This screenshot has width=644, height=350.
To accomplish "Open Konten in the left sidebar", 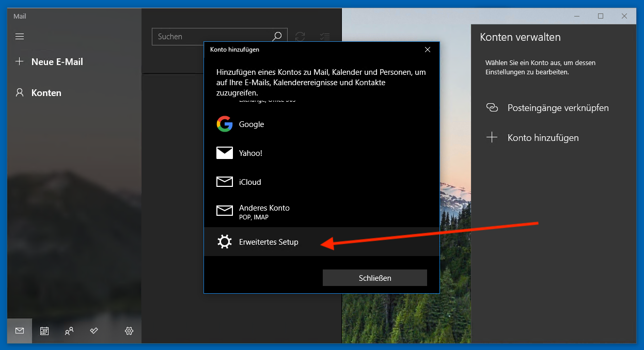I will 41,92.
